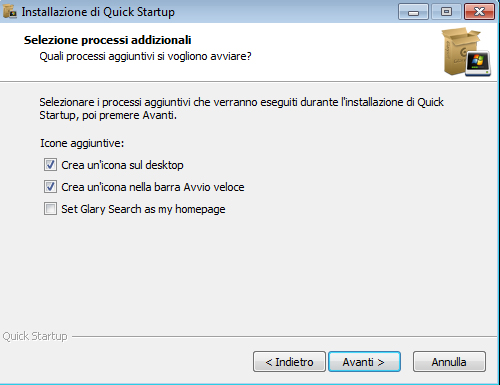This screenshot has width=500, height=385.
Task: Click the installer icon in the title bar
Action: coord(9,11)
